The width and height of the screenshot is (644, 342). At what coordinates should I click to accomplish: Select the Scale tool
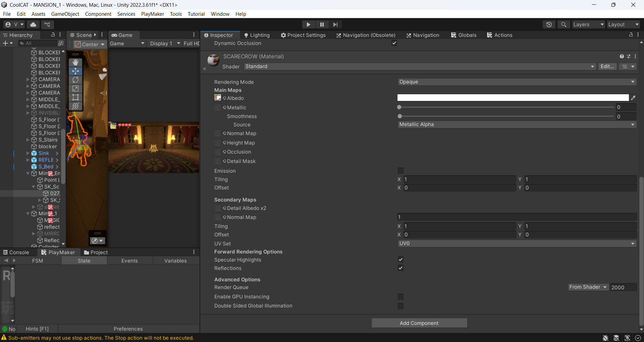click(75, 89)
